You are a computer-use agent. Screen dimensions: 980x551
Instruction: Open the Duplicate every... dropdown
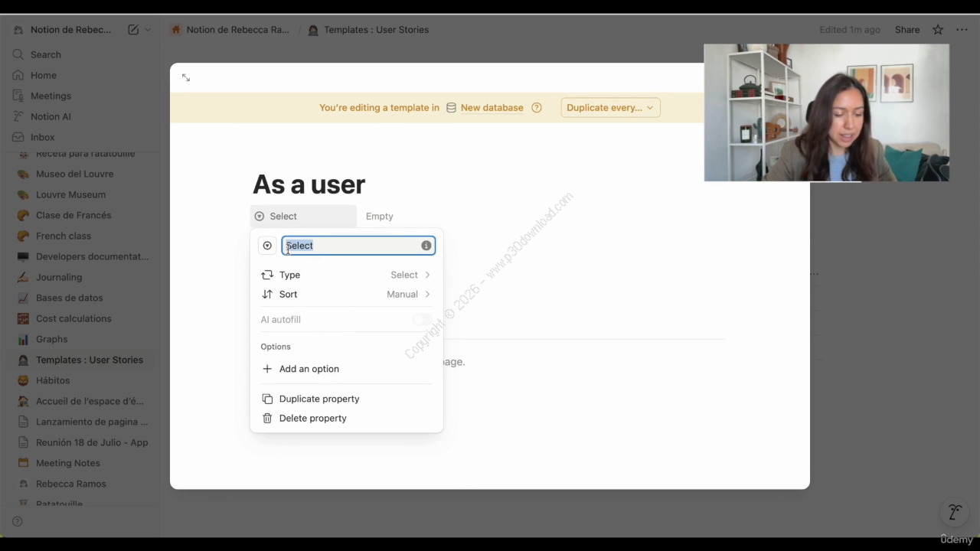click(610, 108)
